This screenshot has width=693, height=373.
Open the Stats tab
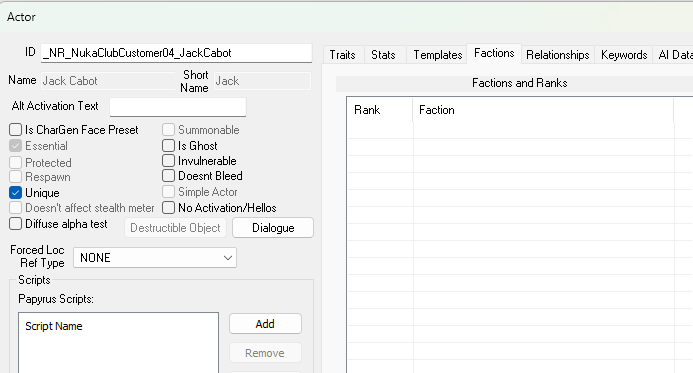tap(383, 55)
